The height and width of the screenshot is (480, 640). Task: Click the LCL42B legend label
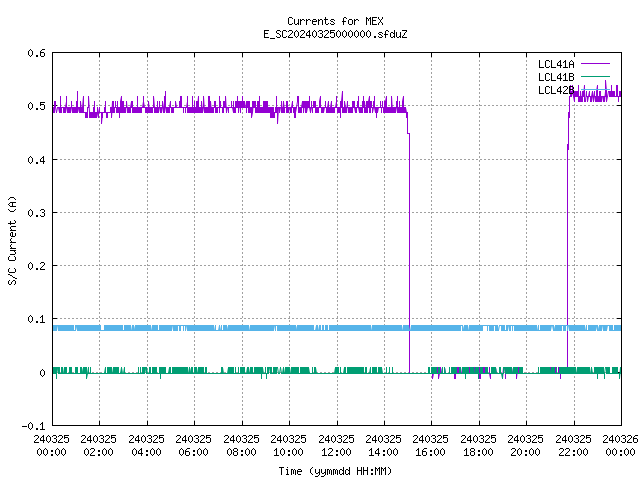coord(556,90)
